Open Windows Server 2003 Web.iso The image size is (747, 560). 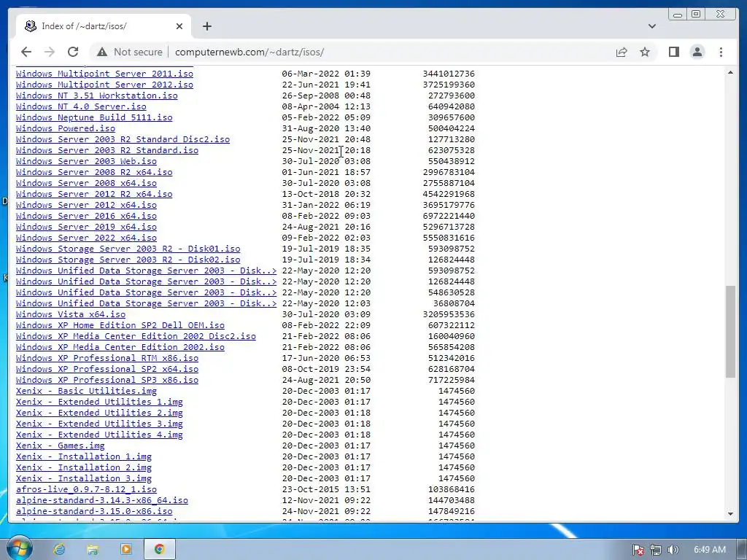(86, 161)
